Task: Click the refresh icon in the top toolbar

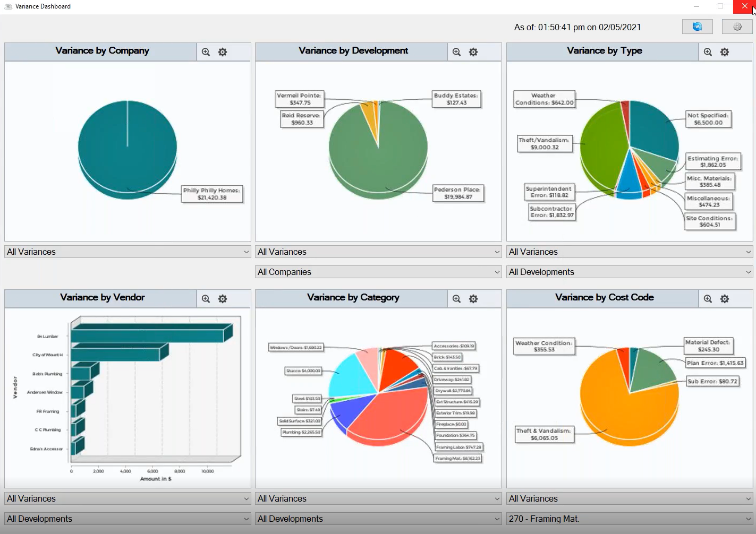Action: [x=697, y=26]
